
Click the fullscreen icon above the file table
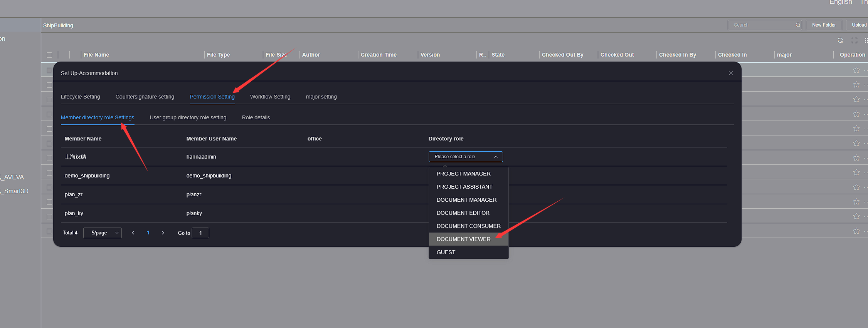click(855, 40)
